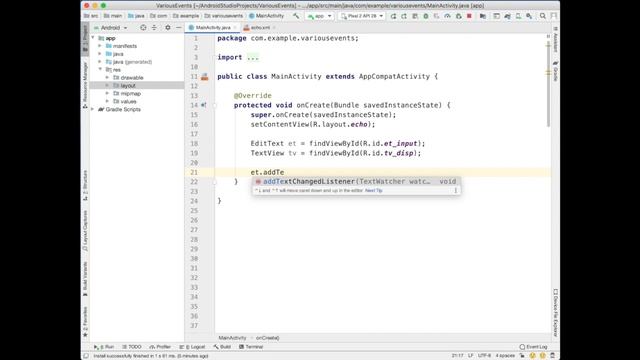Open the Pixel 2 API 28 device dropdown
The width and height of the screenshot is (640, 360).
click(362, 16)
